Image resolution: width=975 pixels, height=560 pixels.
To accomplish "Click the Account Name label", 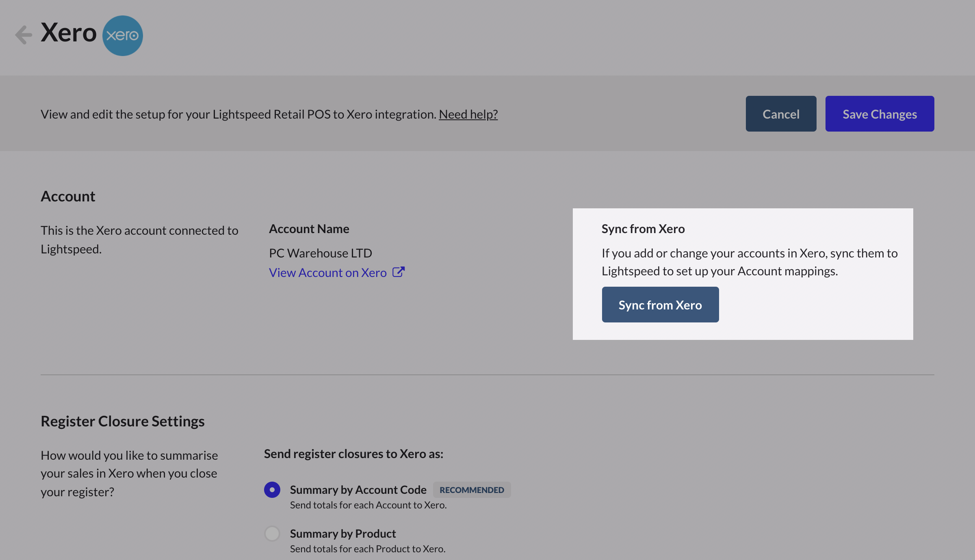I will (x=309, y=229).
